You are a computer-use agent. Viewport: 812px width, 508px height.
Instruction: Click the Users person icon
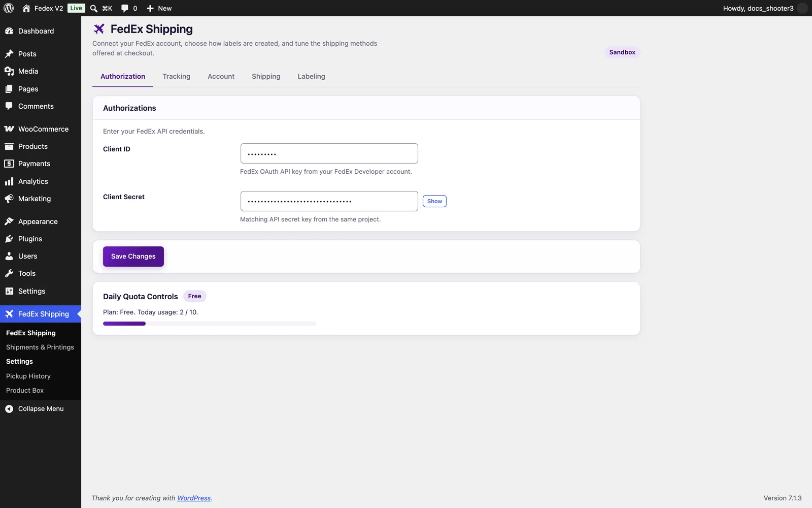(x=9, y=256)
